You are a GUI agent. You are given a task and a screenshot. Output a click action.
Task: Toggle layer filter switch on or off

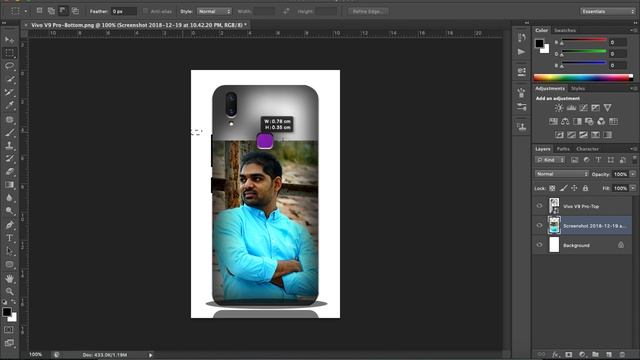coord(634,160)
